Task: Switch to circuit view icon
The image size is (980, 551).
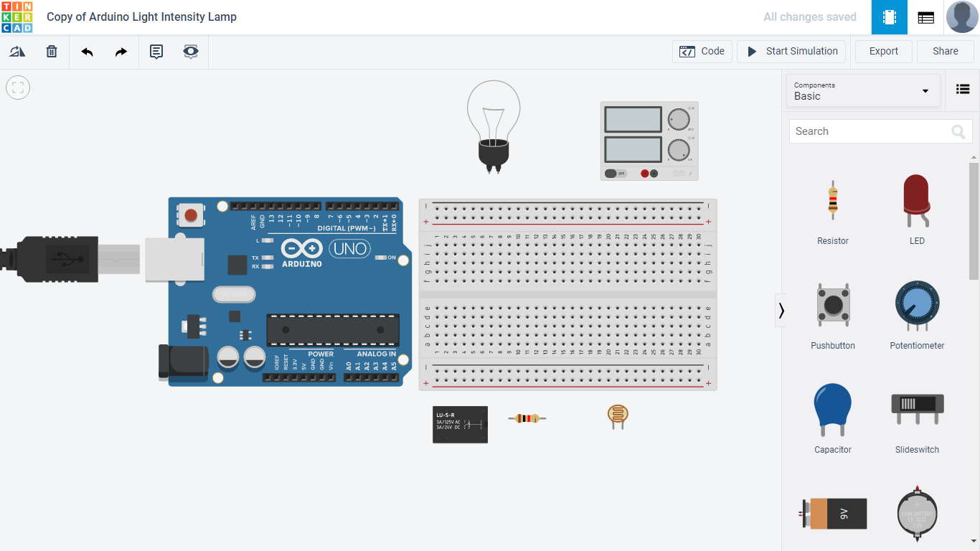Action: pos(890,17)
